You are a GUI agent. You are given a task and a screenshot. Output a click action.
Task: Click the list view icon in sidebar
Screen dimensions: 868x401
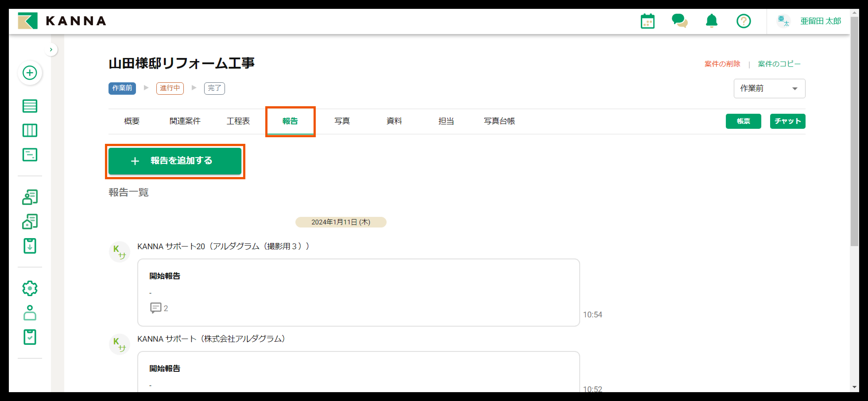(x=30, y=106)
